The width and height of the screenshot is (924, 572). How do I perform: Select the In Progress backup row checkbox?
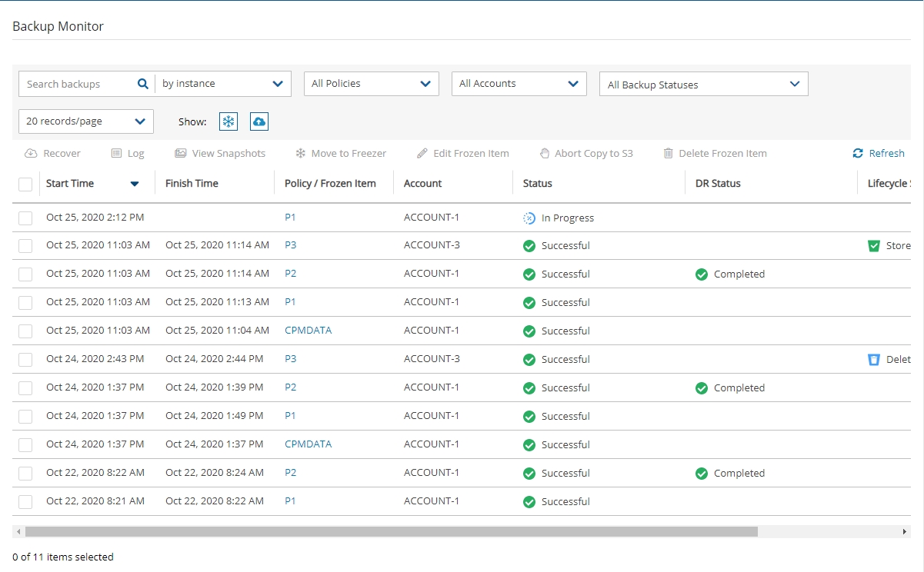tap(25, 218)
